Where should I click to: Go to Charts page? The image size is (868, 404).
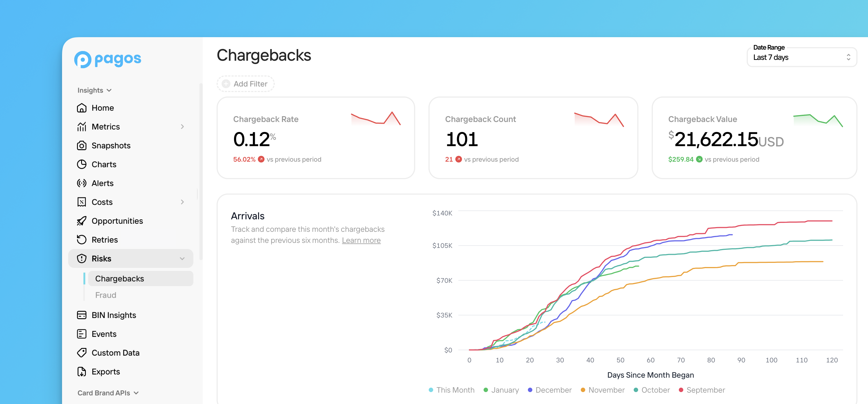click(131, 165)
